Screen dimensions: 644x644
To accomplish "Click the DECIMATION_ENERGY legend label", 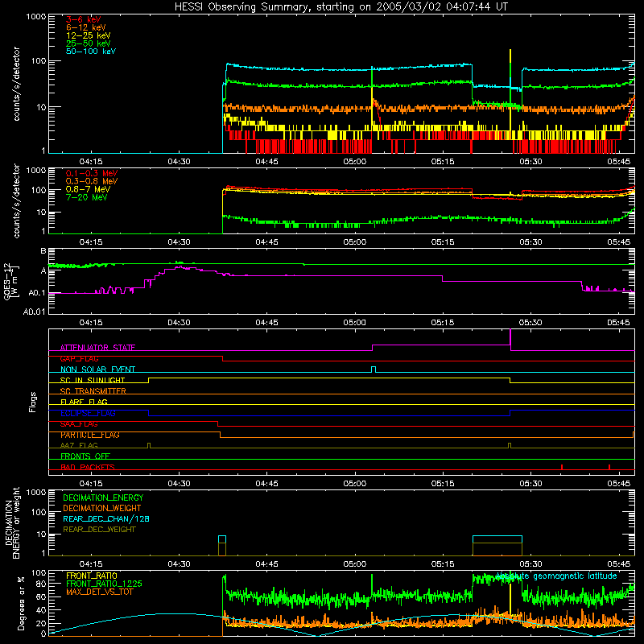I will tap(103, 497).
